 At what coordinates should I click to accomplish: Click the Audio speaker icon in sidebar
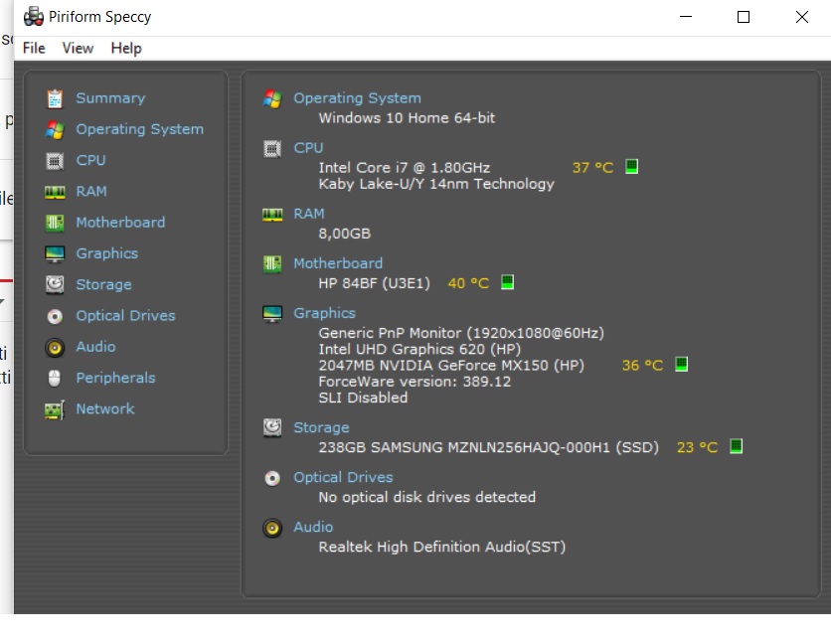tap(55, 348)
